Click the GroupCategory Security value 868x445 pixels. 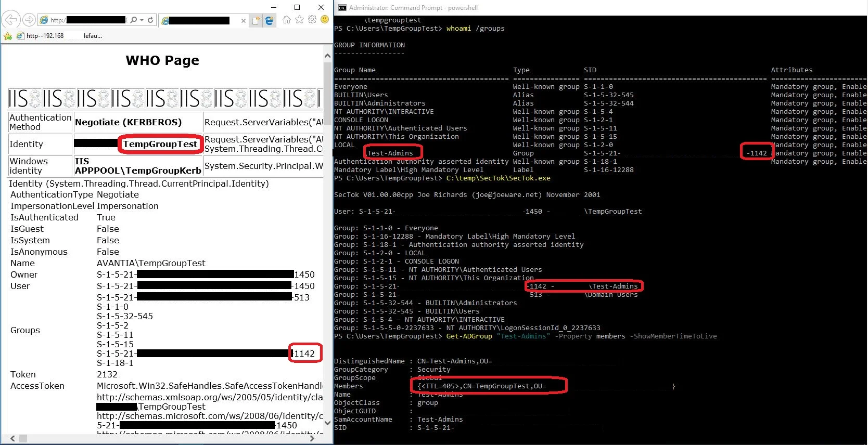[x=433, y=370]
